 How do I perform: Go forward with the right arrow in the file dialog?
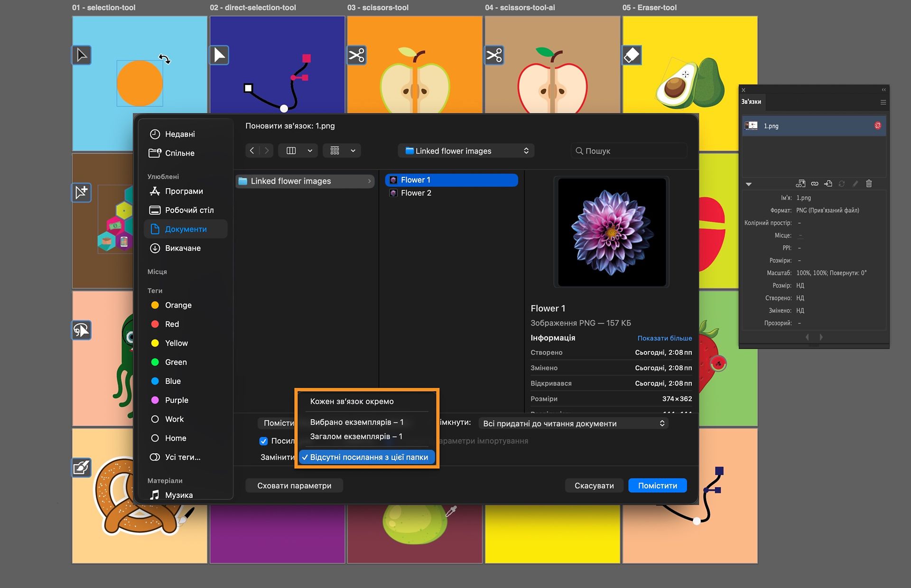[267, 151]
